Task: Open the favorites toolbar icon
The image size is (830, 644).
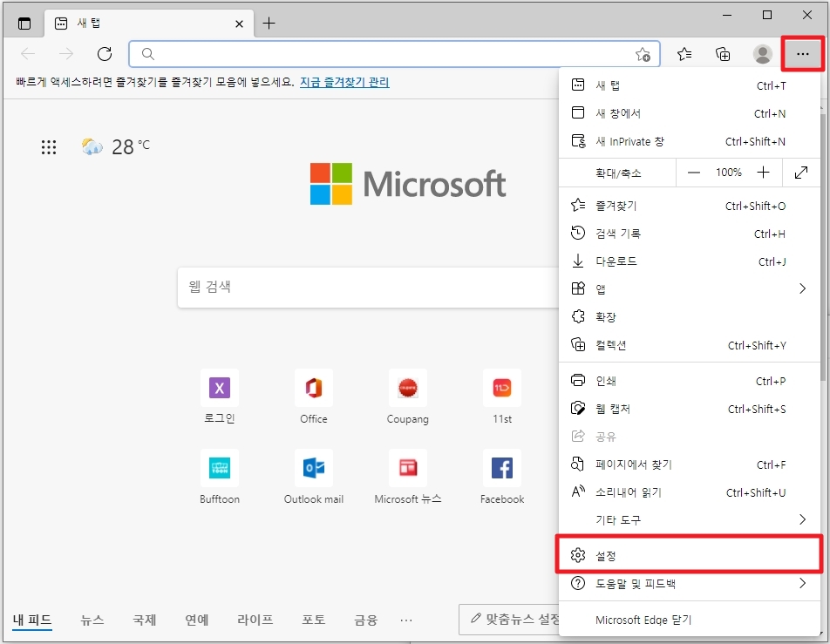Action: click(x=684, y=54)
